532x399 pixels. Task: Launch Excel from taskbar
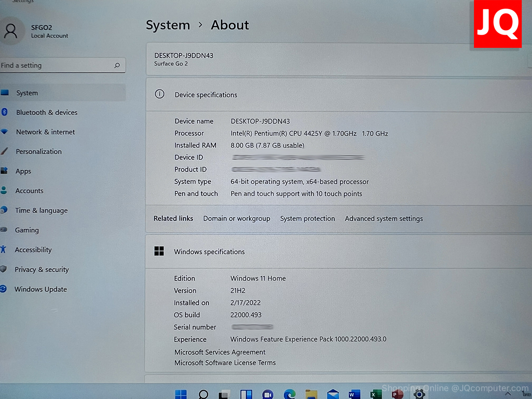pos(376,394)
